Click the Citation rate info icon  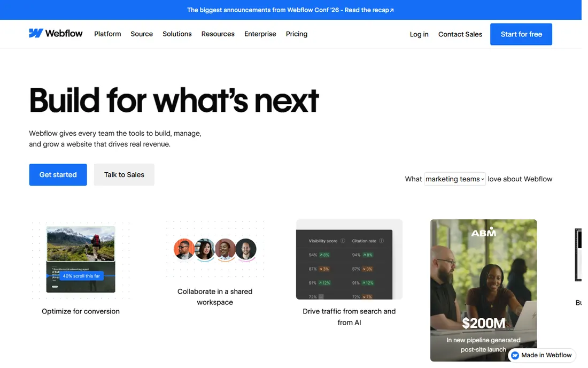click(381, 241)
